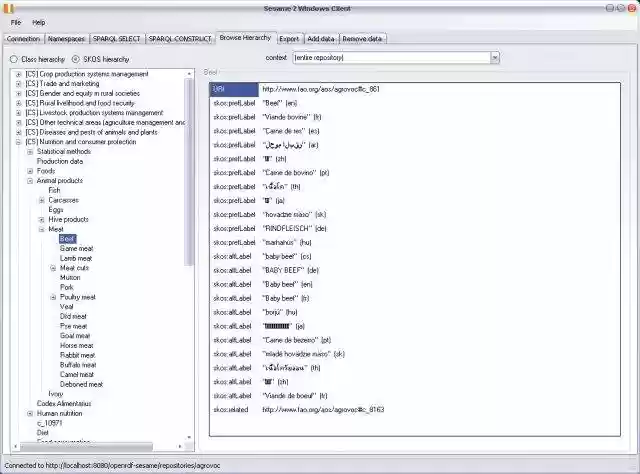The image size is (640, 474).
Task: Select the Class hierarchy radio button
Action: click(x=14, y=59)
